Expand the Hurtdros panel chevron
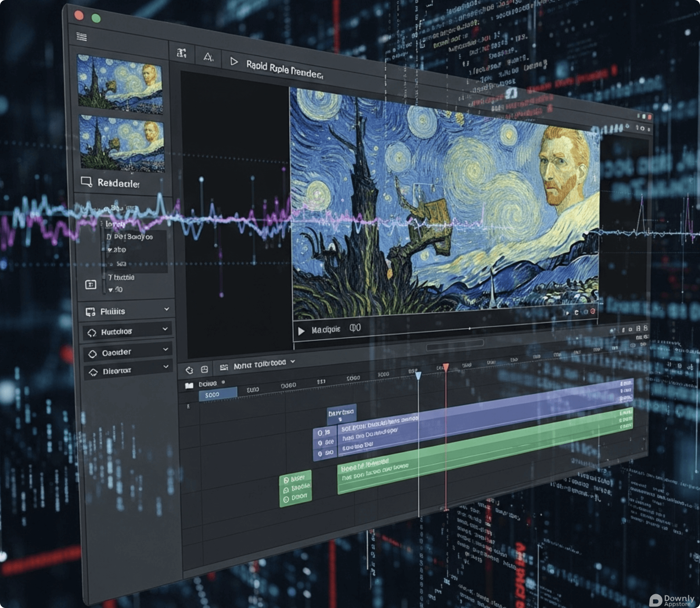Screen dimensions: 700x608 pyautogui.click(x=165, y=329)
